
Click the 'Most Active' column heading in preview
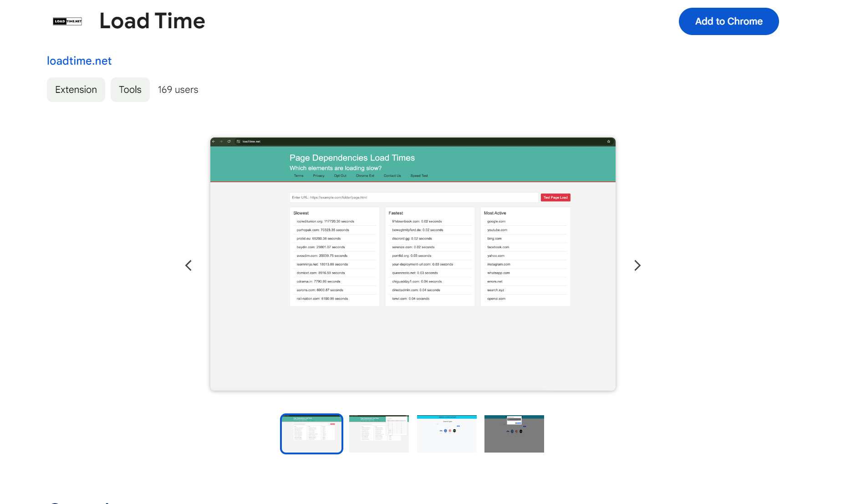495,213
